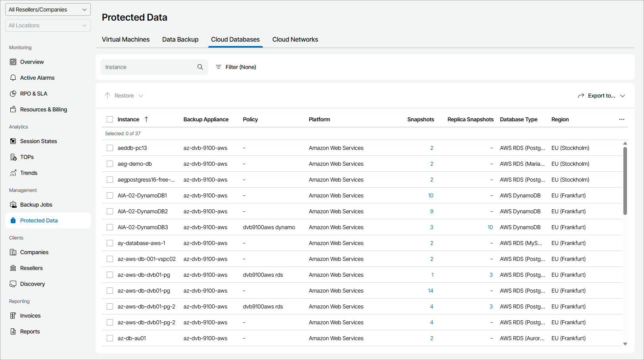Click the RPO & SLA pie chart icon

[x=13, y=94]
